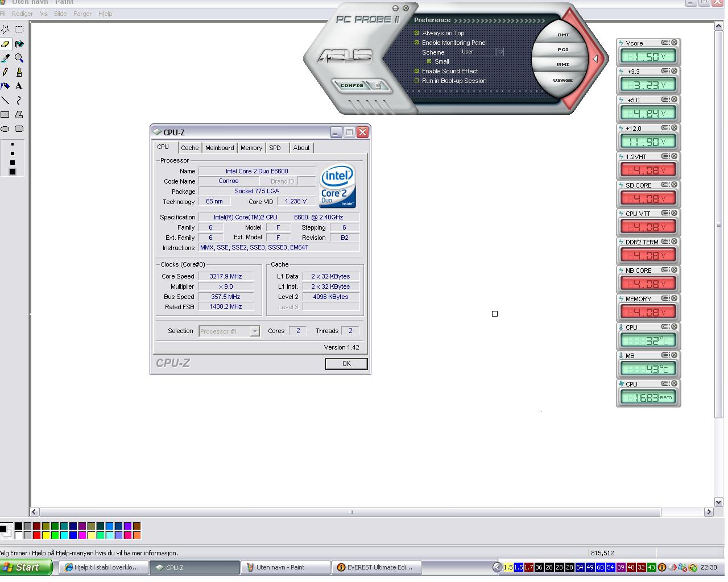This screenshot has height=582, width=728.
Task: Toggle Always on Top checkbox
Action: [x=416, y=33]
